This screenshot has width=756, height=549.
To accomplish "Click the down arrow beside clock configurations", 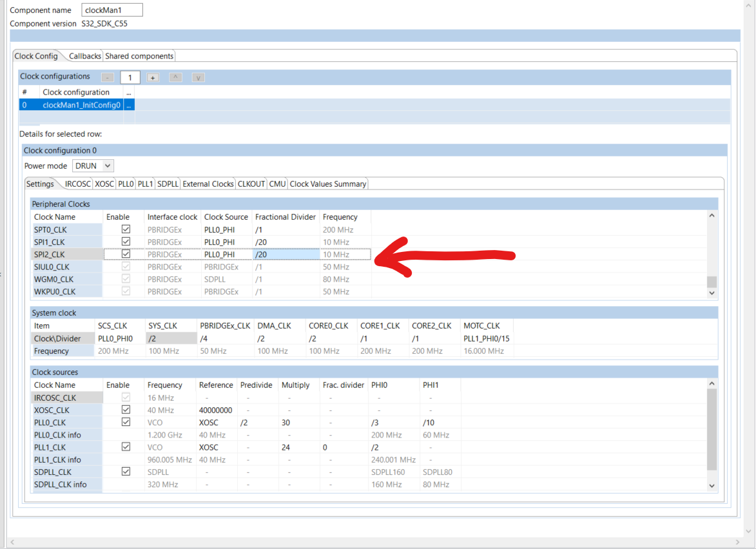I will click(x=198, y=77).
